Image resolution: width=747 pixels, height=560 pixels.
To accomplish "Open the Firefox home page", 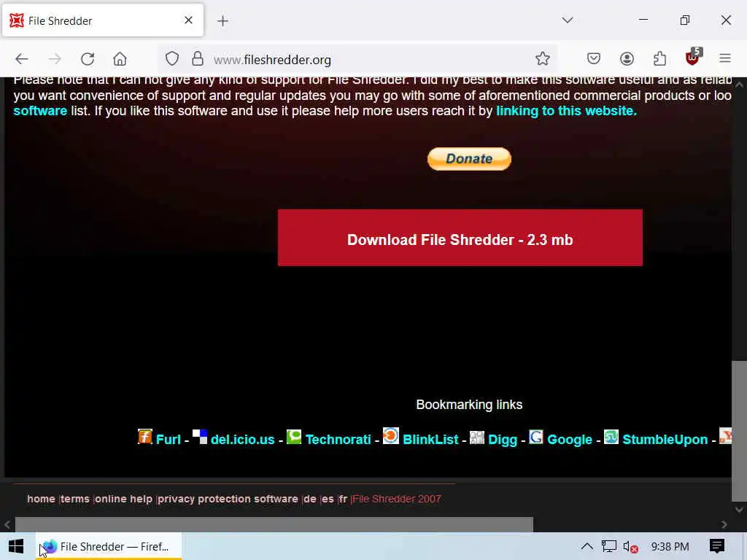I will pyautogui.click(x=120, y=59).
